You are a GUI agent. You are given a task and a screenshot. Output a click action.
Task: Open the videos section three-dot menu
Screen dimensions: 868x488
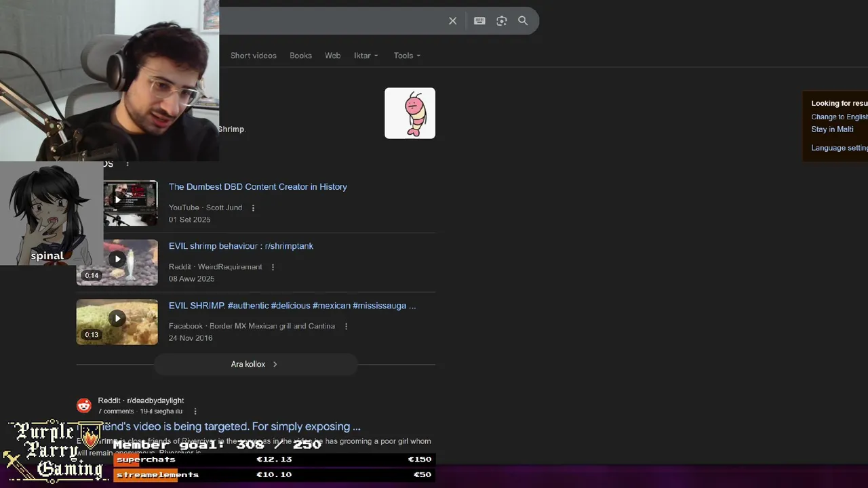click(x=127, y=164)
